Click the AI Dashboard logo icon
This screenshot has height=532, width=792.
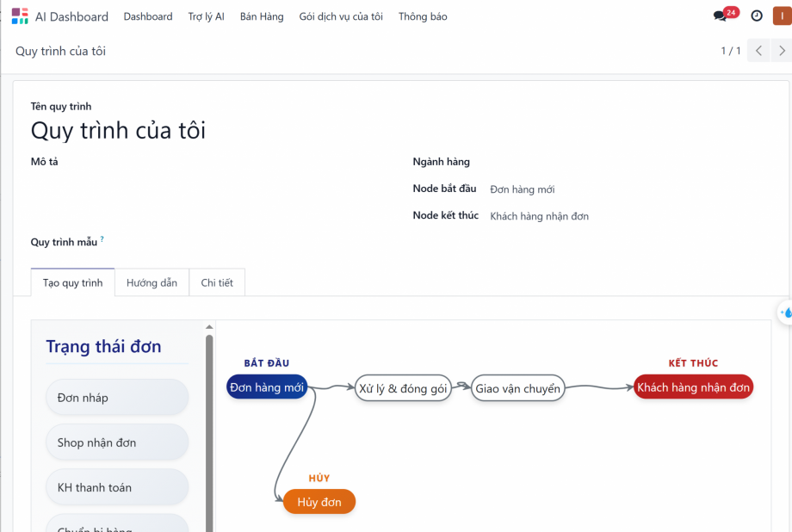20,16
